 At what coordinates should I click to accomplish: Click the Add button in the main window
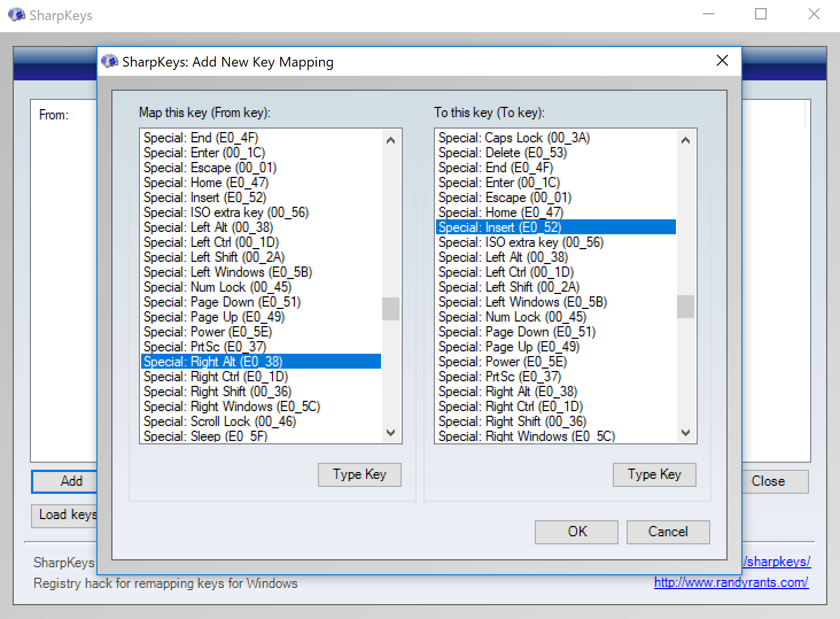tap(64, 482)
